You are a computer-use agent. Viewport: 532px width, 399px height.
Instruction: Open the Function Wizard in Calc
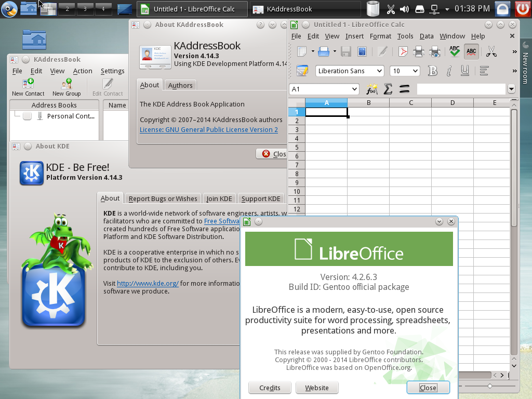(x=372, y=89)
